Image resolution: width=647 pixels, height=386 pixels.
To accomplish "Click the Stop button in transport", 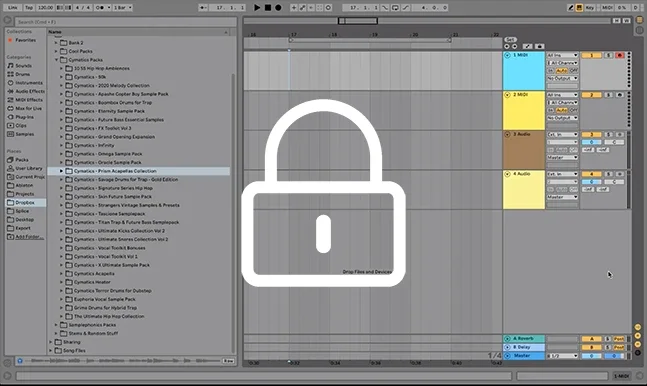I will 268,7.
